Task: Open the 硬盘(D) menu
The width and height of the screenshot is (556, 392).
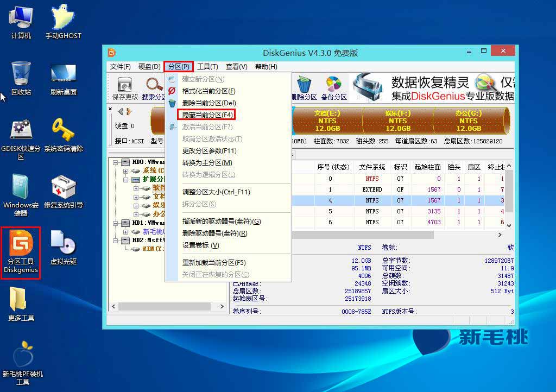Action: click(x=149, y=67)
